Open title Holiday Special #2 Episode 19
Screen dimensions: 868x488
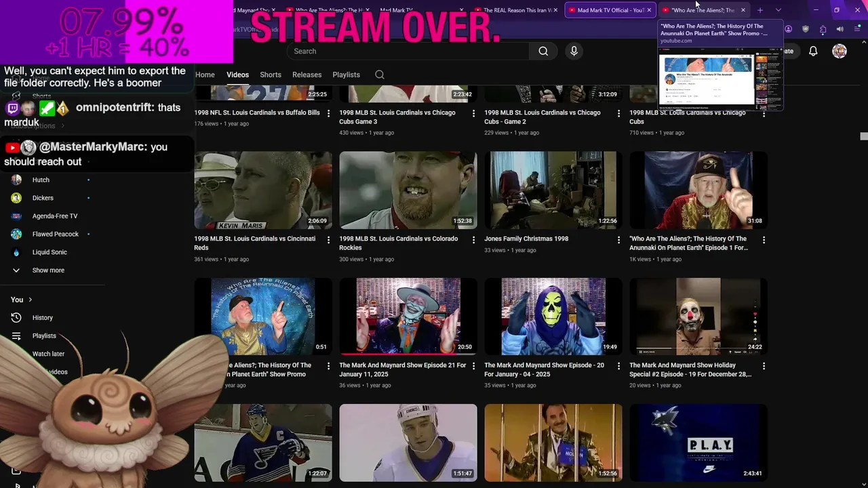click(x=690, y=369)
